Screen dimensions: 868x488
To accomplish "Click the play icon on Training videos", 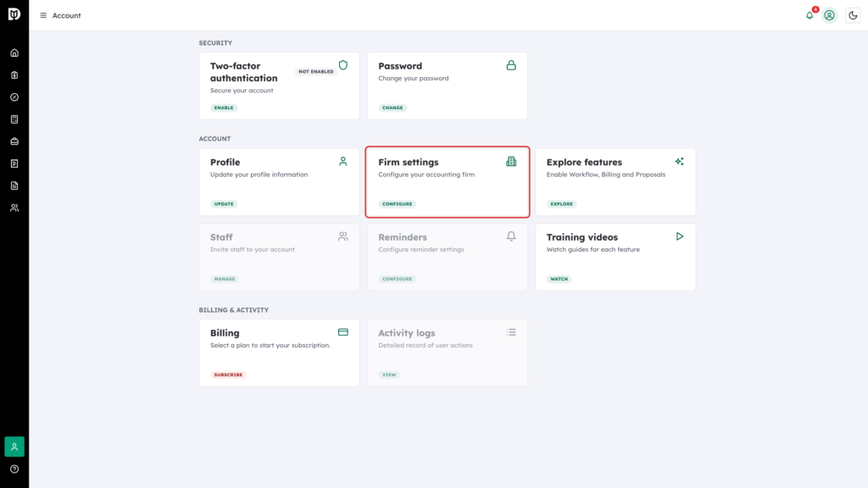I will [679, 236].
